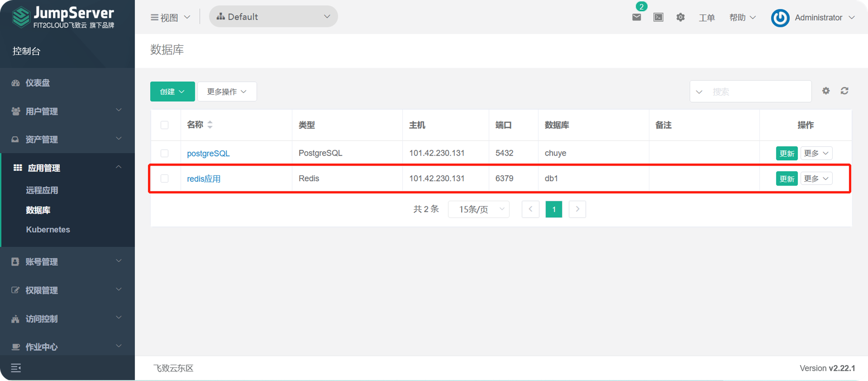This screenshot has width=868, height=381.
Task: Check the redis应用 row checkbox
Action: tap(165, 178)
